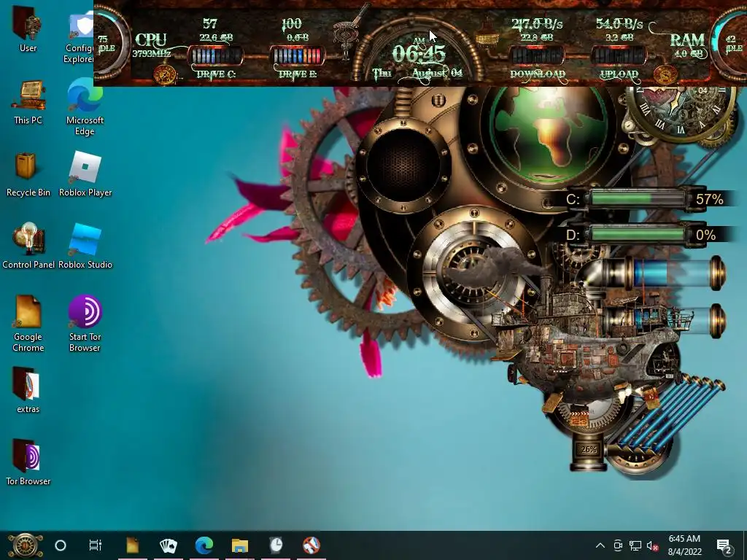Click the DRIVE E: meter in the top bar
The image size is (747, 560).
click(298, 56)
